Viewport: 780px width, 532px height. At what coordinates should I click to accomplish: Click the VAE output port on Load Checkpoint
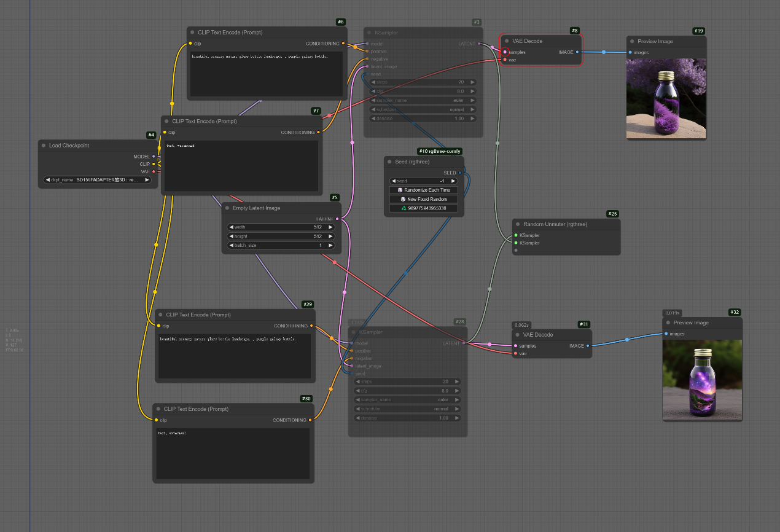click(154, 171)
